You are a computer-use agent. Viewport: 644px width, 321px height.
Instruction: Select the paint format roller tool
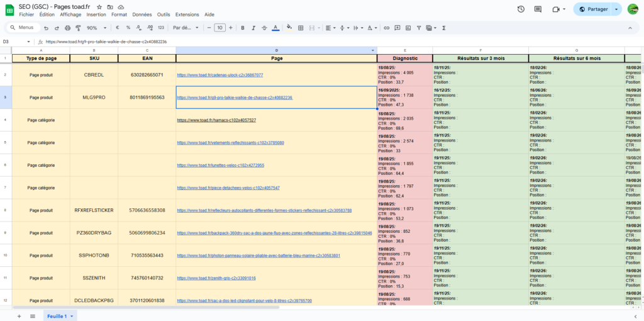(x=78, y=28)
